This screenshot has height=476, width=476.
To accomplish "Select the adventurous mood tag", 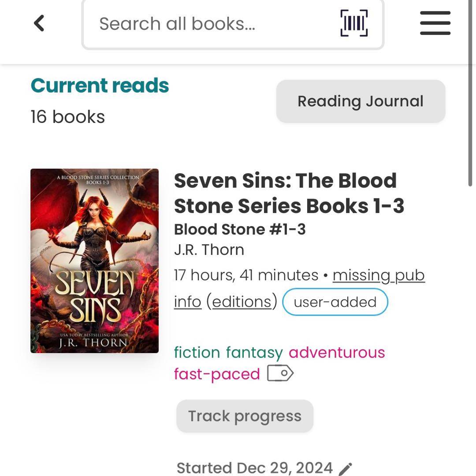I will tap(337, 353).
